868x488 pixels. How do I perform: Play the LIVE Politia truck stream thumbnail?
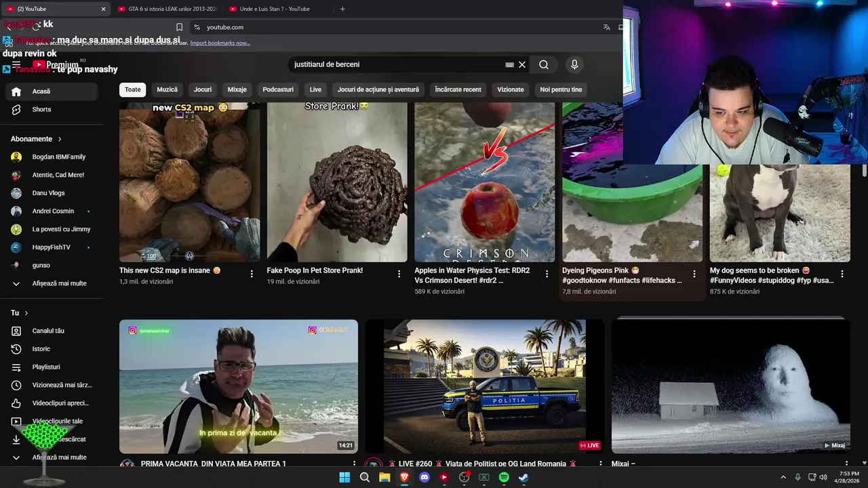(x=485, y=386)
